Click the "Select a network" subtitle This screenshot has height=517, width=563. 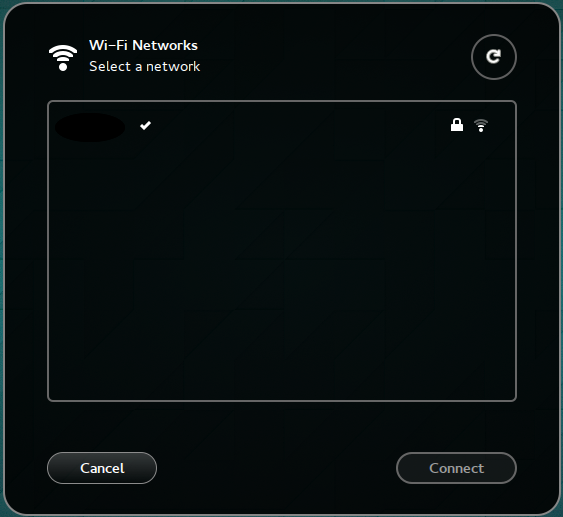click(144, 66)
